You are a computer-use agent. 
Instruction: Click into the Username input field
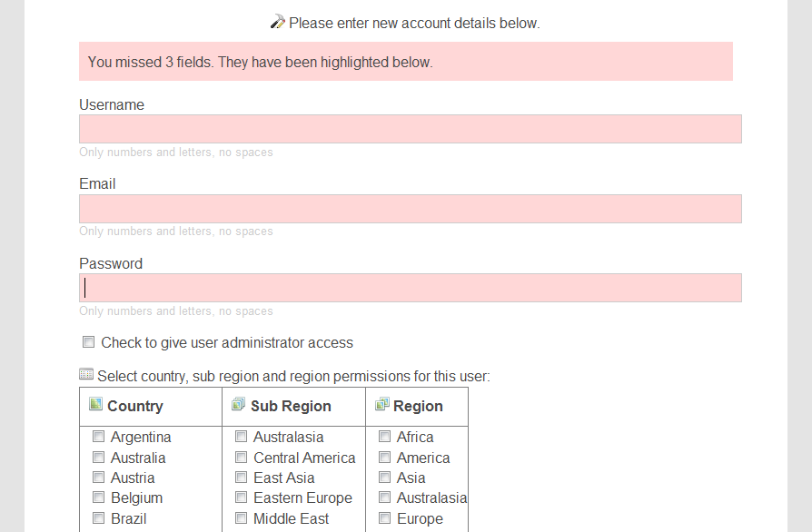(411, 129)
